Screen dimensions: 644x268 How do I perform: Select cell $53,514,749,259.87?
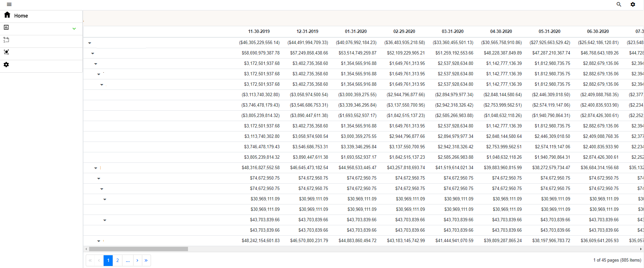(357, 53)
